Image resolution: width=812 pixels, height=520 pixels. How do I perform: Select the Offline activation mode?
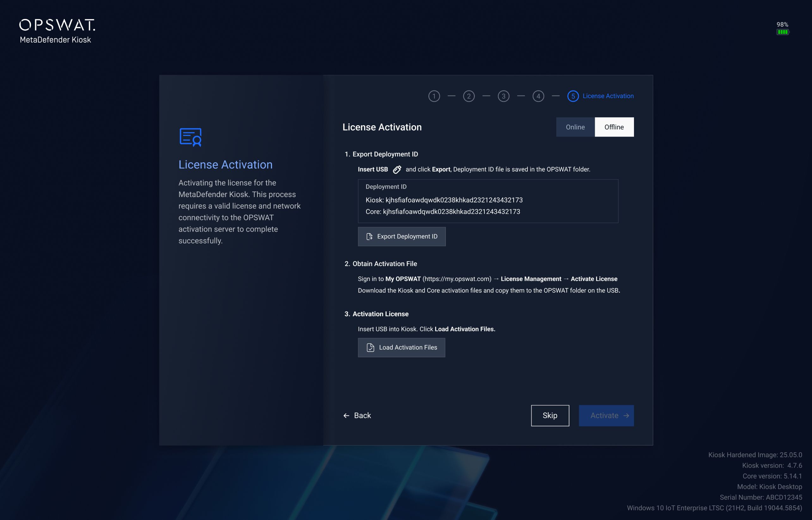614,127
